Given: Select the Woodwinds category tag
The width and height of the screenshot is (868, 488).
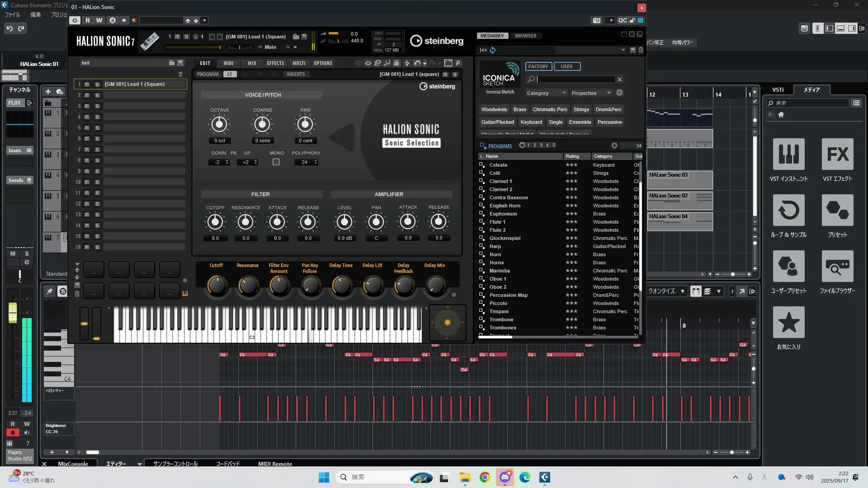Looking at the screenshot, I should coord(494,109).
